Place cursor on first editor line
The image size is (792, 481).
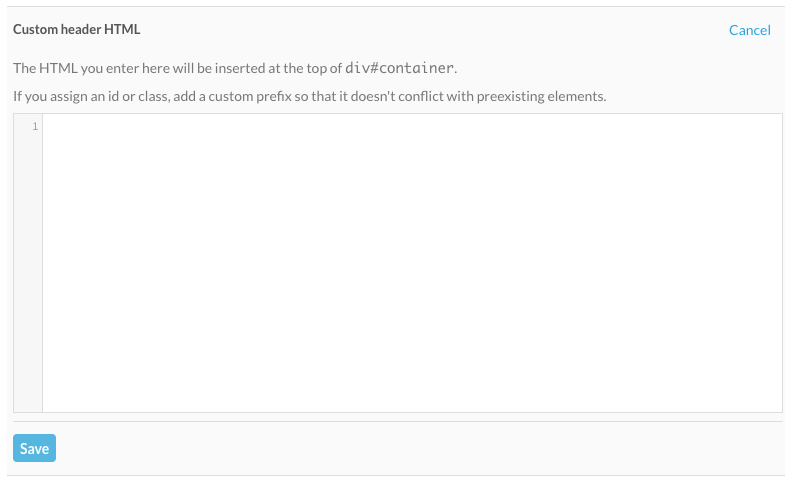[300, 126]
